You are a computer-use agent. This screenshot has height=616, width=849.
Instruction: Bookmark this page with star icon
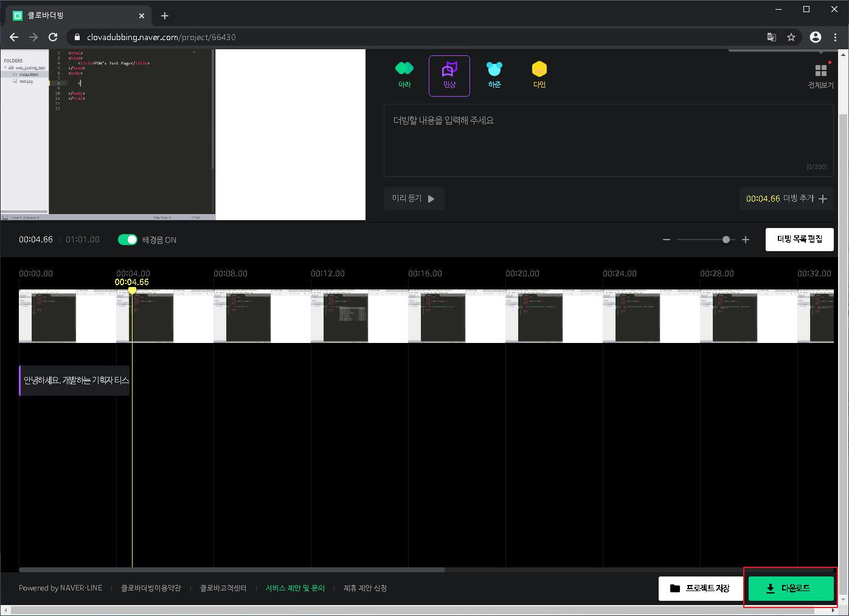tap(791, 37)
